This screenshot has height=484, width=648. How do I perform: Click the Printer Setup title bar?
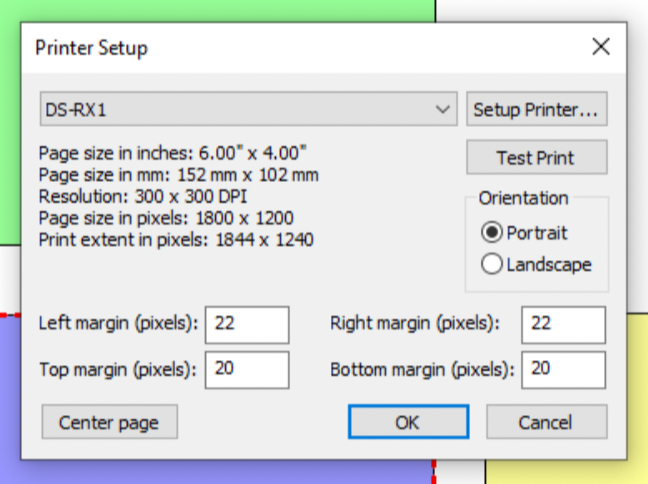(300, 47)
